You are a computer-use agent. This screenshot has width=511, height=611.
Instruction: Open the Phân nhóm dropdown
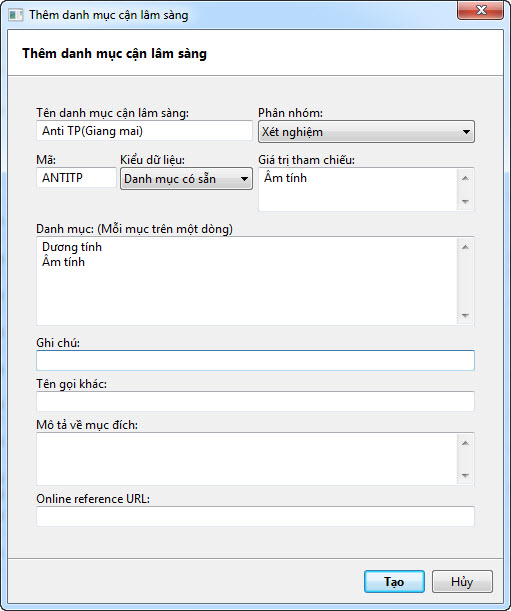366,132
